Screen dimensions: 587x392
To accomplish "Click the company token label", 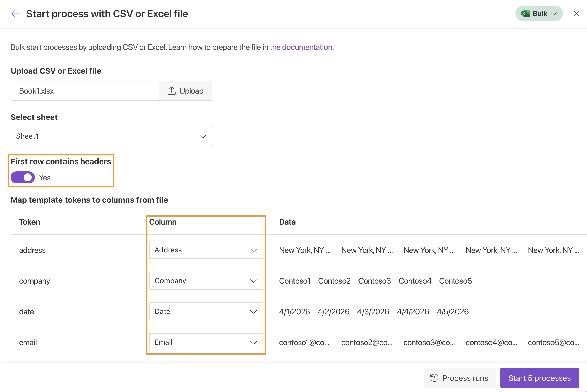I will click(x=35, y=281).
